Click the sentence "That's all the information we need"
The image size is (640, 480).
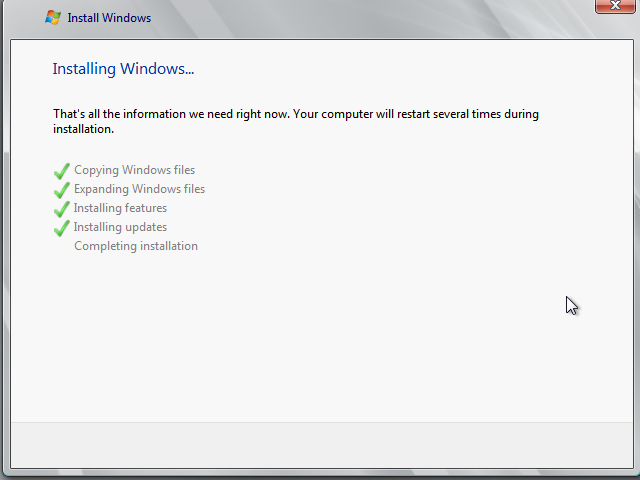(170, 114)
